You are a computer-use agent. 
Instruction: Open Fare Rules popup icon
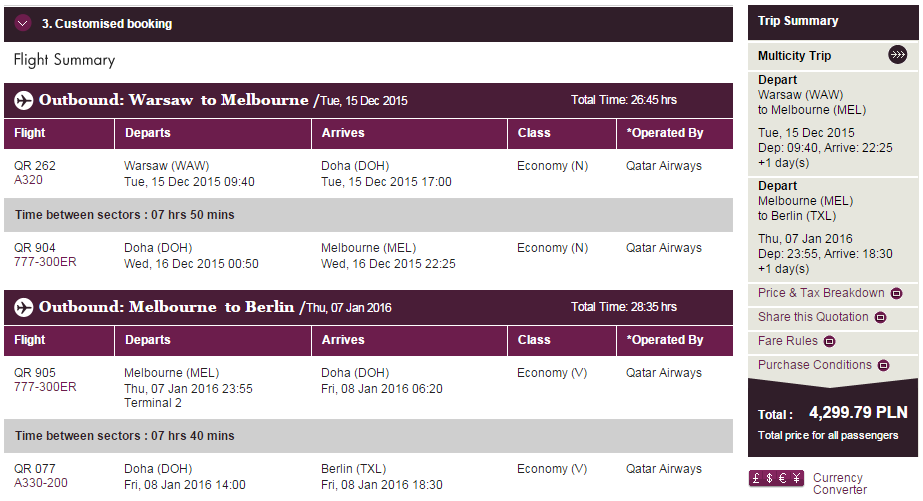pyautogui.click(x=829, y=341)
